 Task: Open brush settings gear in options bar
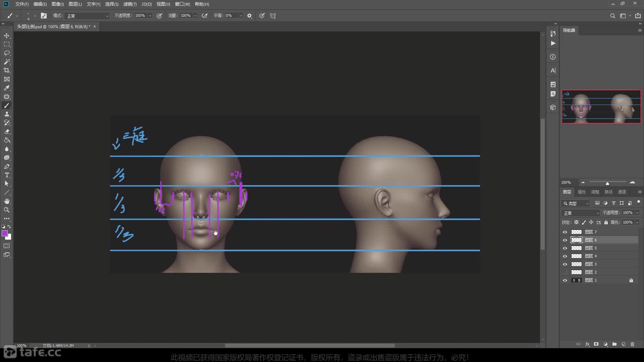(250, 16)
